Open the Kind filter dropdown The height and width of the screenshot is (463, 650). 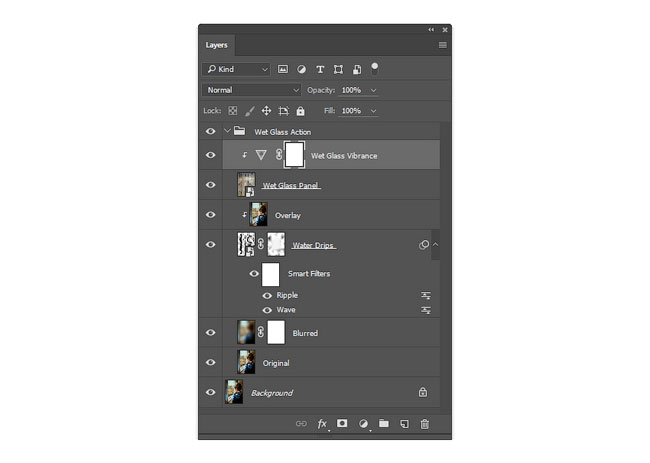tap(236, 69)
